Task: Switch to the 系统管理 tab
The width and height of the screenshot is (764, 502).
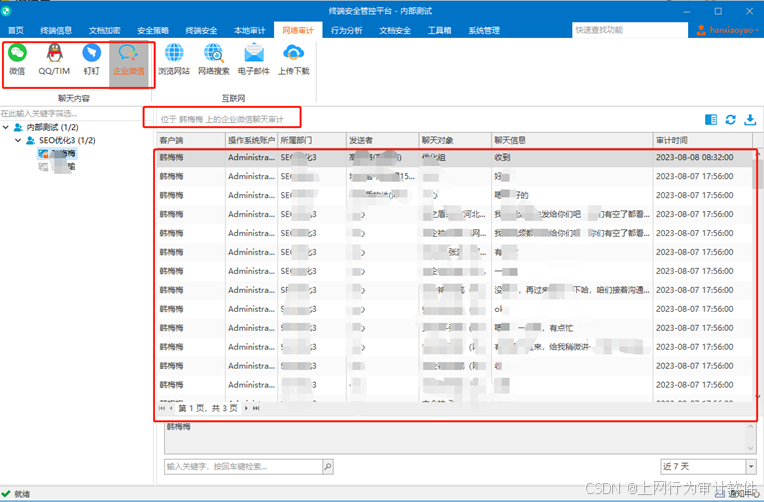Action: tap(484, 30)
